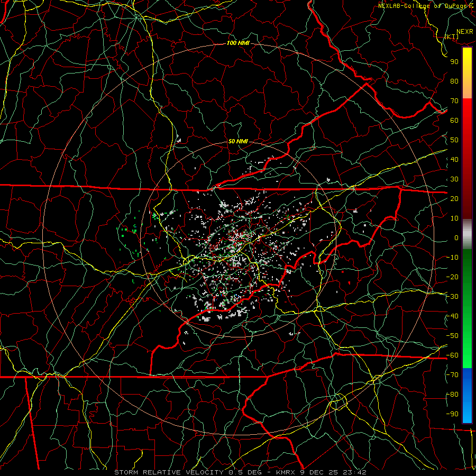Click the positive 10 scale value

click(454, 218)
